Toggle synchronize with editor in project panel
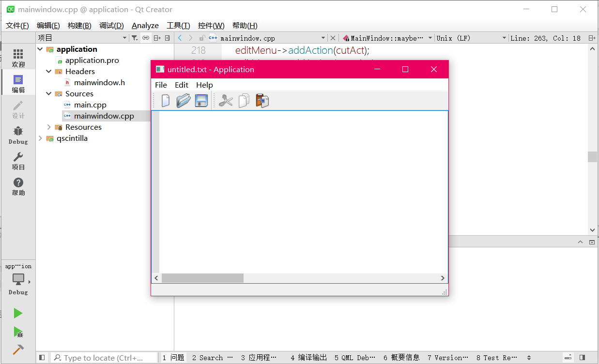 (145, 37)
